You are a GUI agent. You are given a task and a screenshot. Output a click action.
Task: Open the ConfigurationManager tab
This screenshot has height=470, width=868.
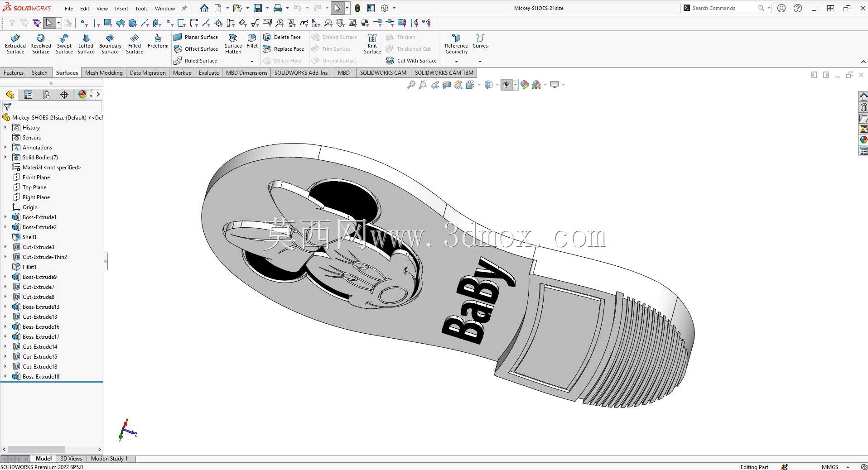[46, 95]
